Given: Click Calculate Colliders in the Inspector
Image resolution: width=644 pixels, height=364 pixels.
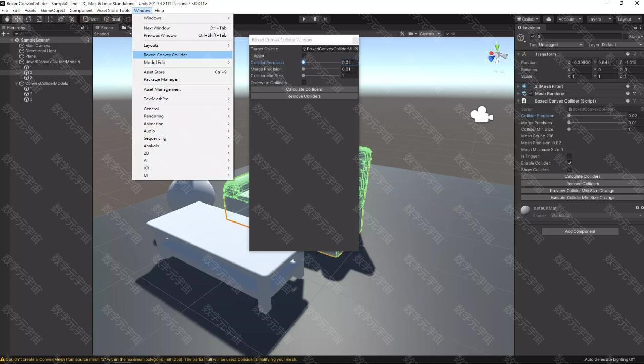Looking at the screenshot, I should pyautogui.click(x=582, y=176).
